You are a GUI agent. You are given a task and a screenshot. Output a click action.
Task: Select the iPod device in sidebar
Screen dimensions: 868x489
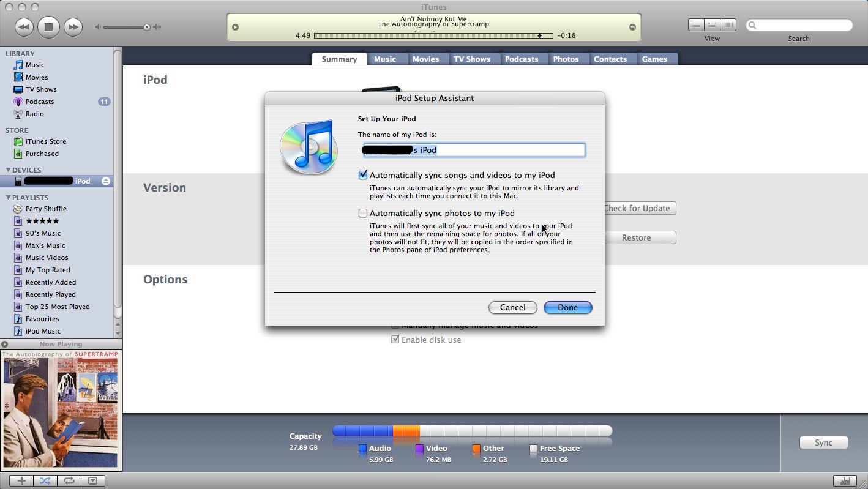click(56, 181)
